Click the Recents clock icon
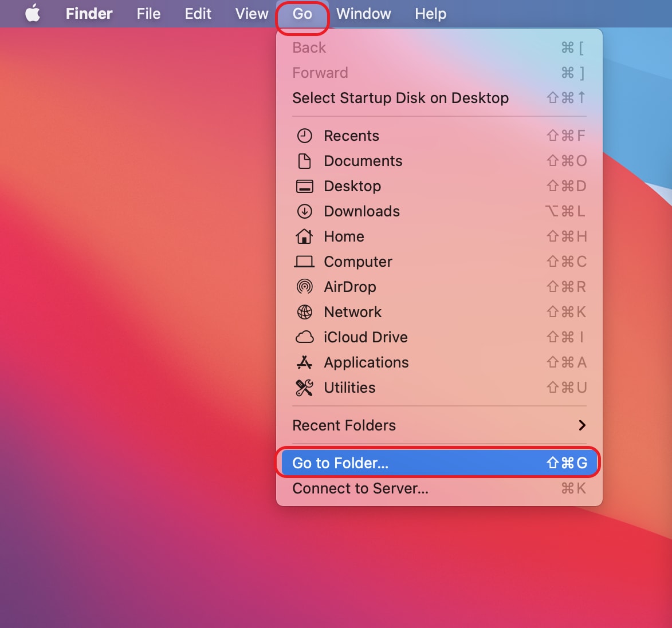The width and height of the screenshot is (672, 628). point(304,136)
